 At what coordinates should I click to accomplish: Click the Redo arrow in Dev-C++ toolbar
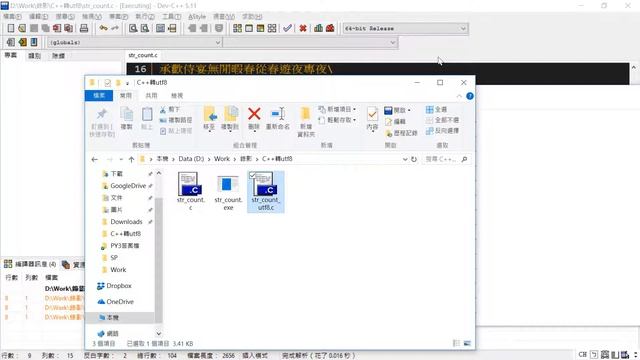(115, 28)
